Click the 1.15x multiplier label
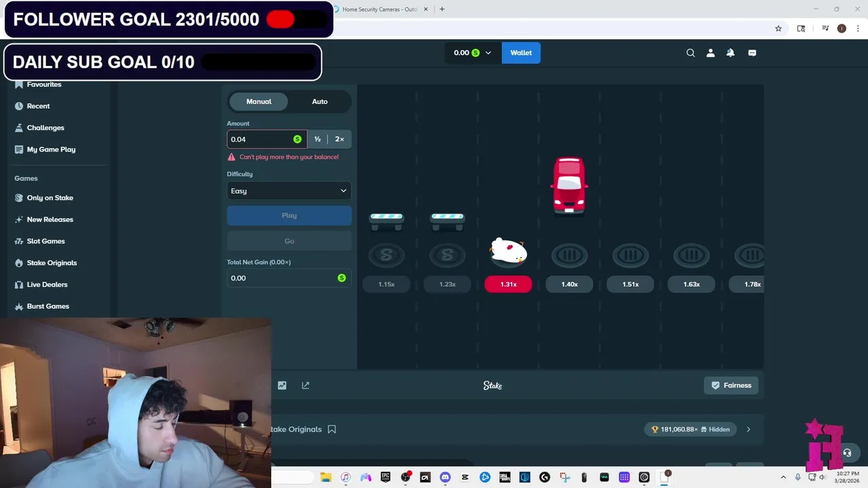This screenshot has height=488, width=868. click(386, 285)
